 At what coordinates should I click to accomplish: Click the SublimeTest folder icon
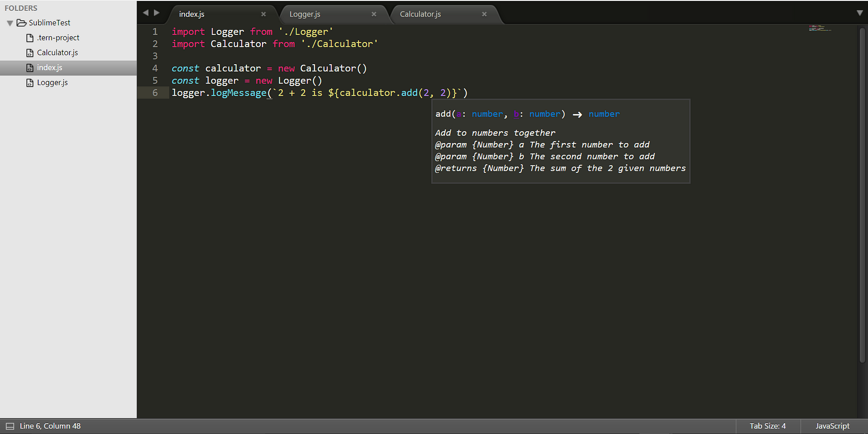(x=21, y=23)
